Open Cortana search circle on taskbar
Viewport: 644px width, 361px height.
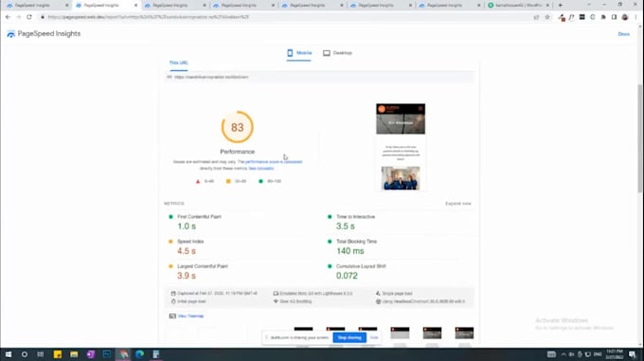point(25,354)
